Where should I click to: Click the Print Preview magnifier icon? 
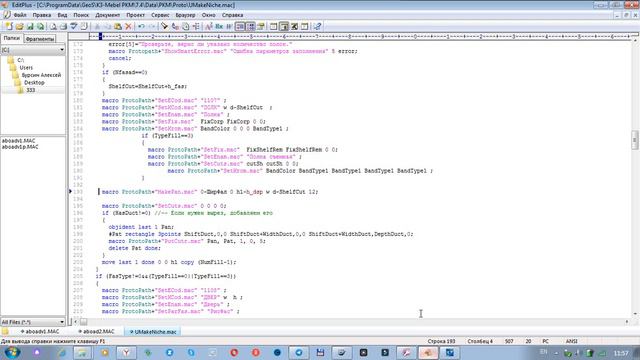point(53,26)
